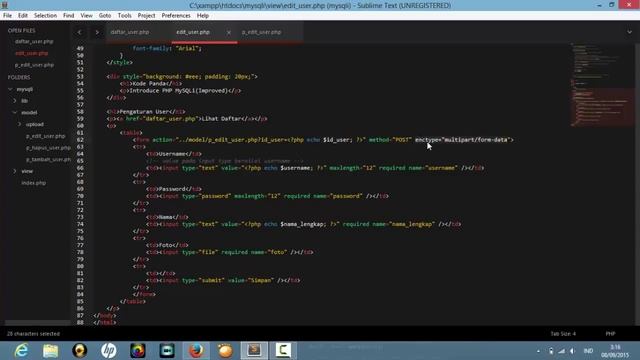Go to next tab with right arrow
This screenshot has width=640, height=360.
pos(97,32)
